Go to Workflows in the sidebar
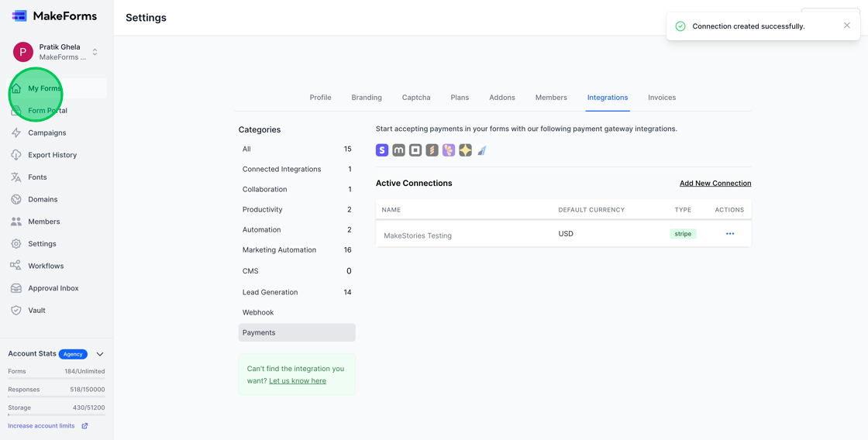868x440 pixels. point(46,266)
